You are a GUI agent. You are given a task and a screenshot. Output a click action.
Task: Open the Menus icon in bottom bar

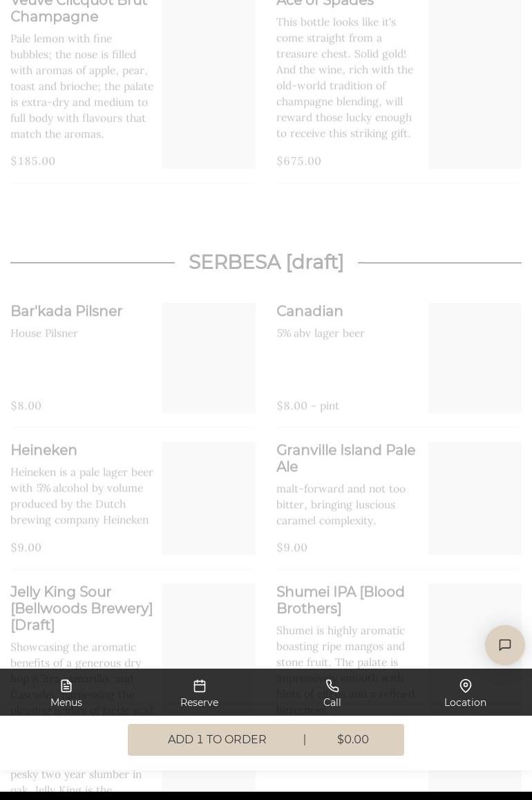coord(66,686)
